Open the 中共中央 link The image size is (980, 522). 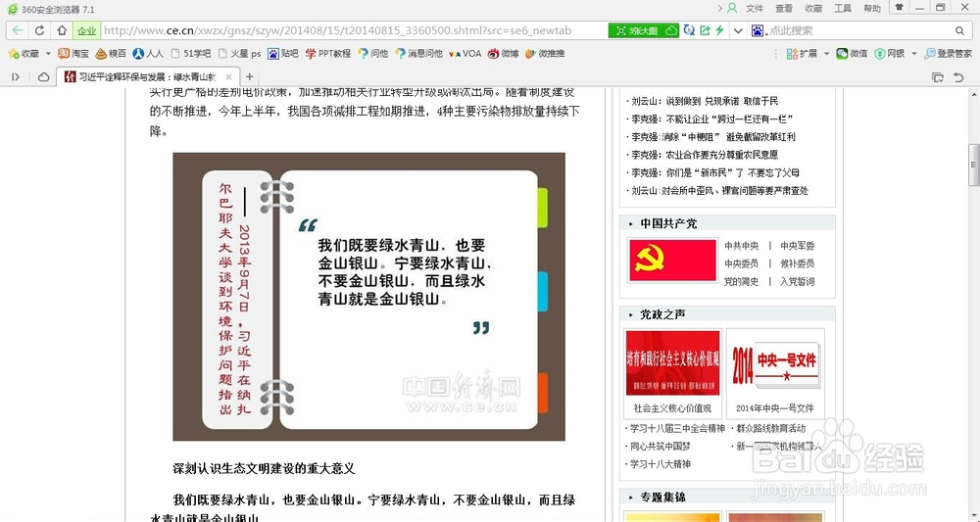(741, 246)
